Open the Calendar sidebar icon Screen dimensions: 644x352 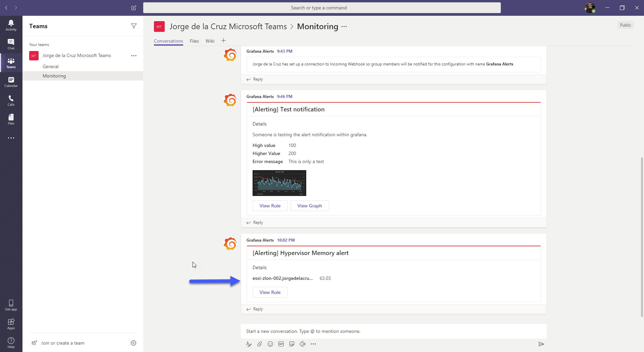click(x=11, y=82)
